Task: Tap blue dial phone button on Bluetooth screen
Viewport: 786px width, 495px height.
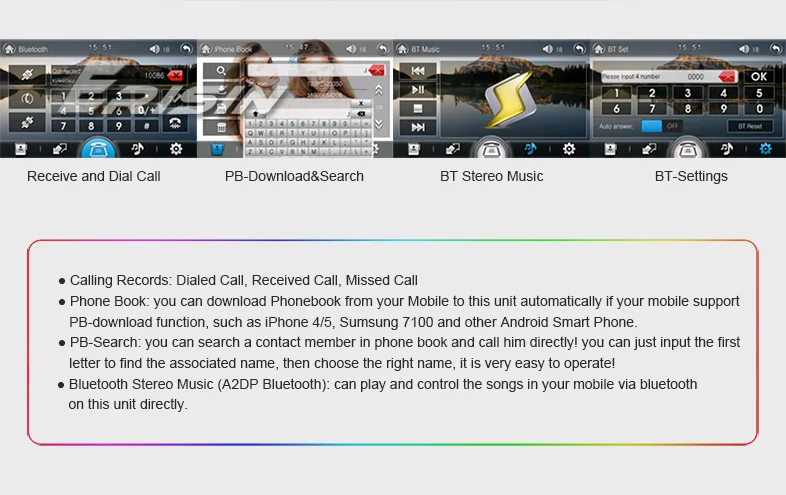Action: (x=98, y=148)
